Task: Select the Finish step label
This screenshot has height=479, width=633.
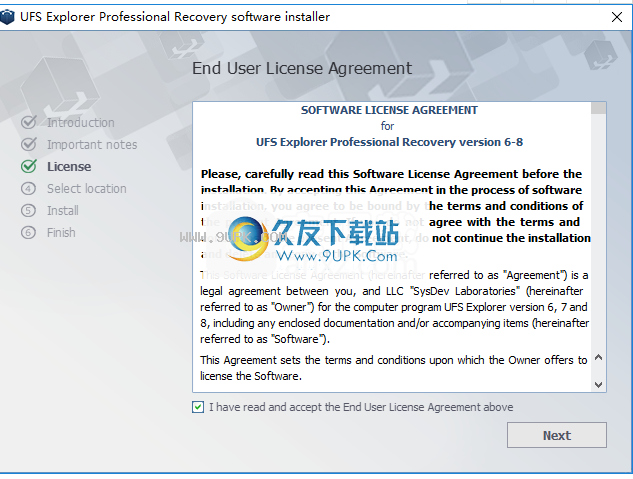Action: [x=61, y=233]
